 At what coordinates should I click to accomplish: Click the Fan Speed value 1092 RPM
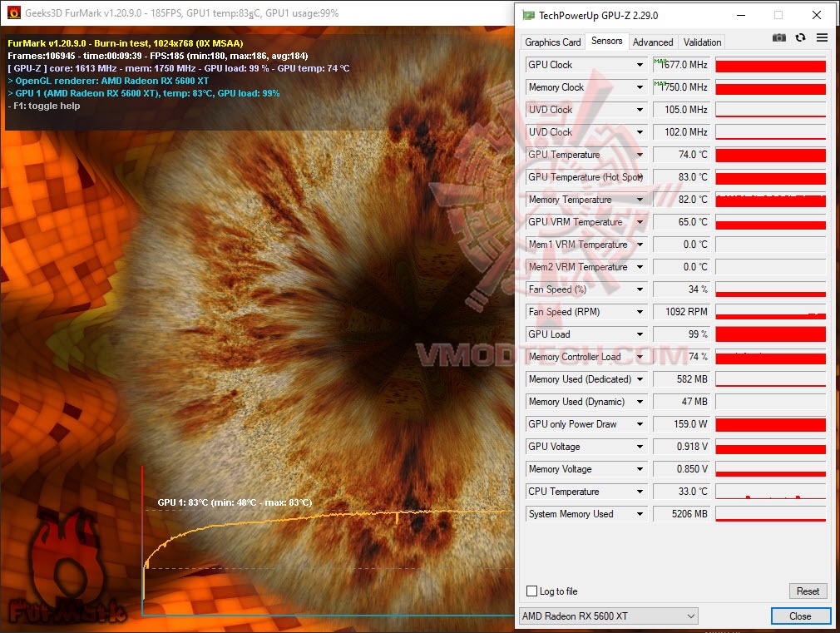coord(681,312)
